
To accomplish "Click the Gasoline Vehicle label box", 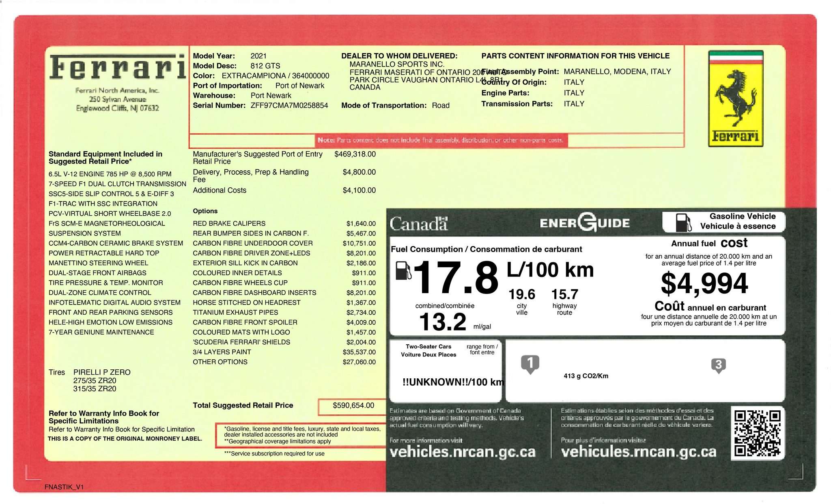I will [x=724, y=222].
